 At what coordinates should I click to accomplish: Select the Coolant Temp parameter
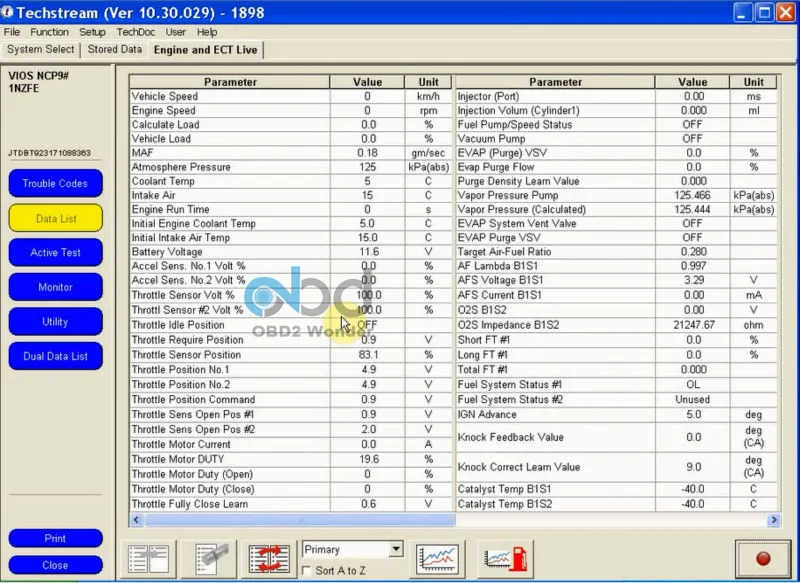pos(230,181)
